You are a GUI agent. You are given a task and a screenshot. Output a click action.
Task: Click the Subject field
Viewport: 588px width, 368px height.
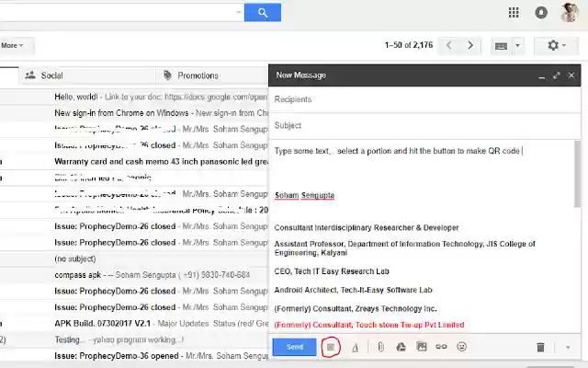click(x=424, y=125)
